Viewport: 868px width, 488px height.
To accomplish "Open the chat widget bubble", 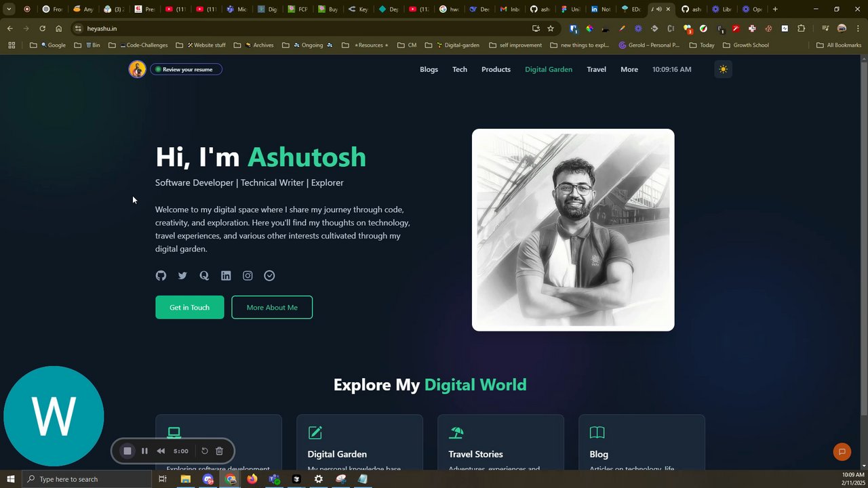I will point(842,451).
